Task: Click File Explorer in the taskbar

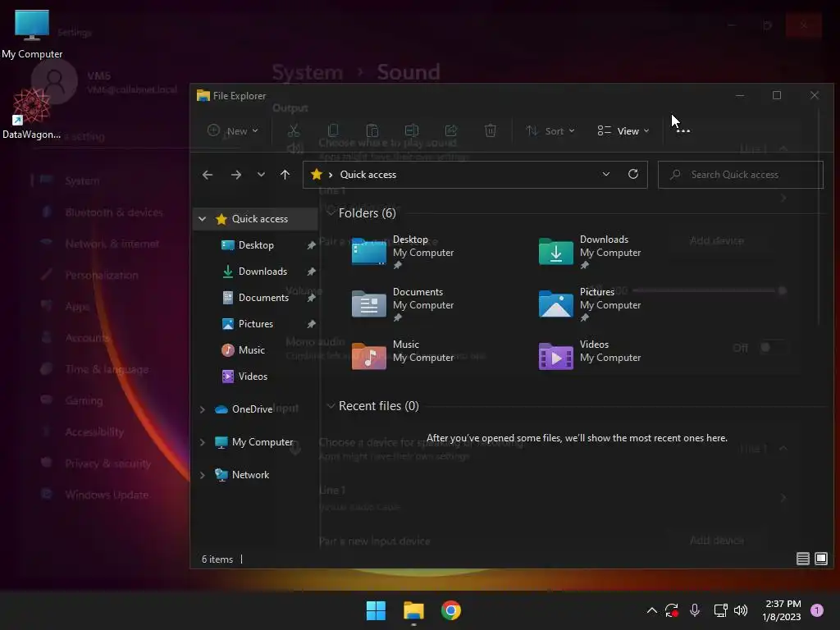Action: pos(413,610)
